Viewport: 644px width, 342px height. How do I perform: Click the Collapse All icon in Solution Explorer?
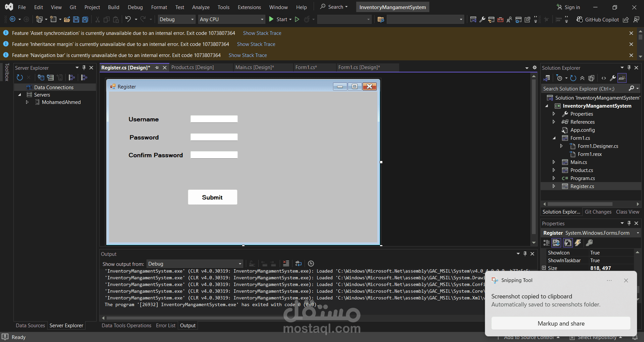pos(582,78)
